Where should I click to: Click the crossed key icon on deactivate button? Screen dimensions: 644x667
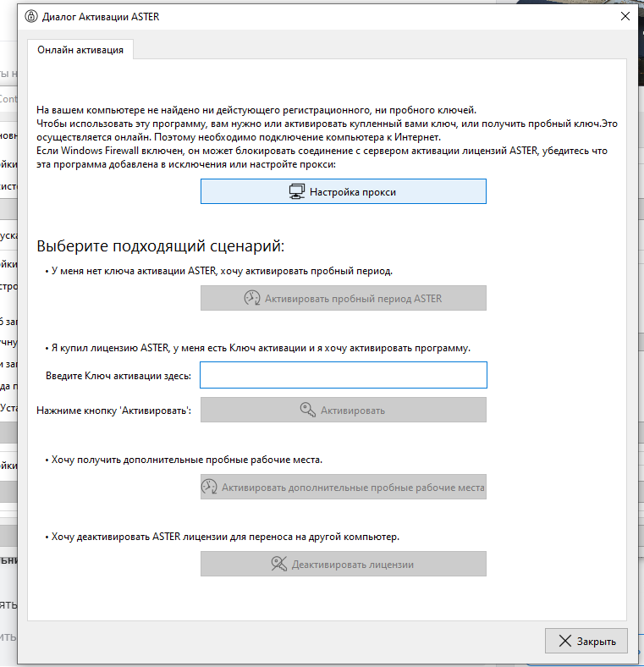279,564
